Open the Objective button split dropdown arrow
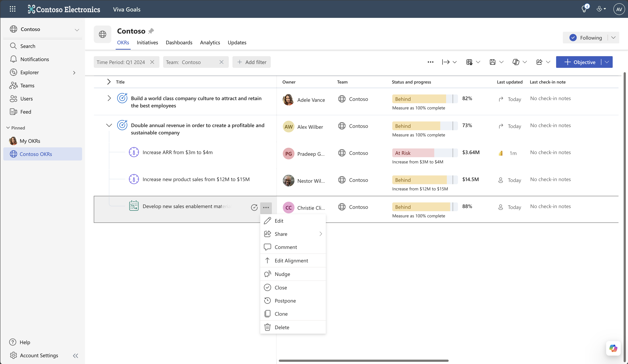Screen dimensions: 628x364 (x=607, y=62)
